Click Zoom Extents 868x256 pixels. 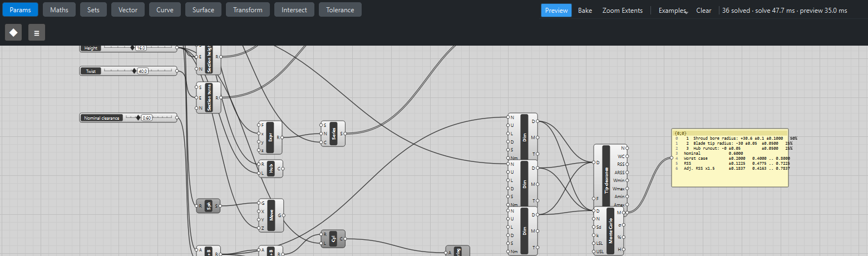pyautogui.click(x=622, y=11)
